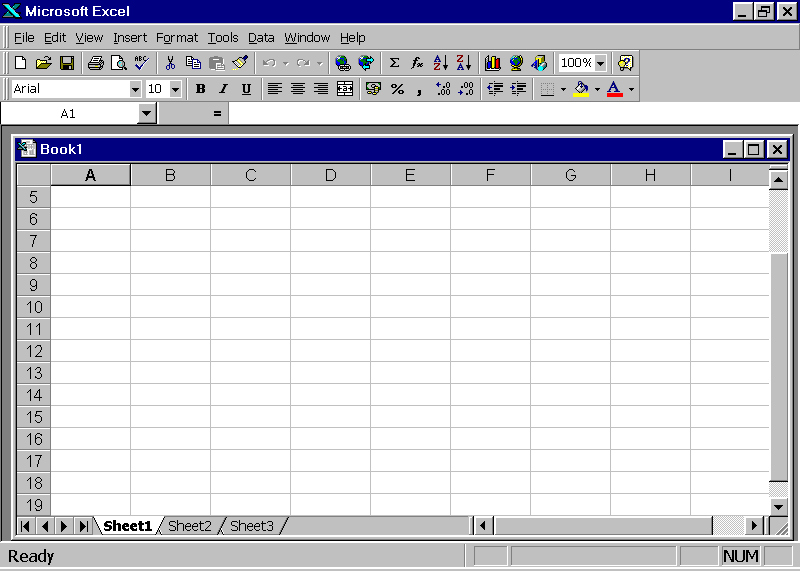Click the Redo arrow icon
Screen dimensions: 800x571
(x=303, y=63)
